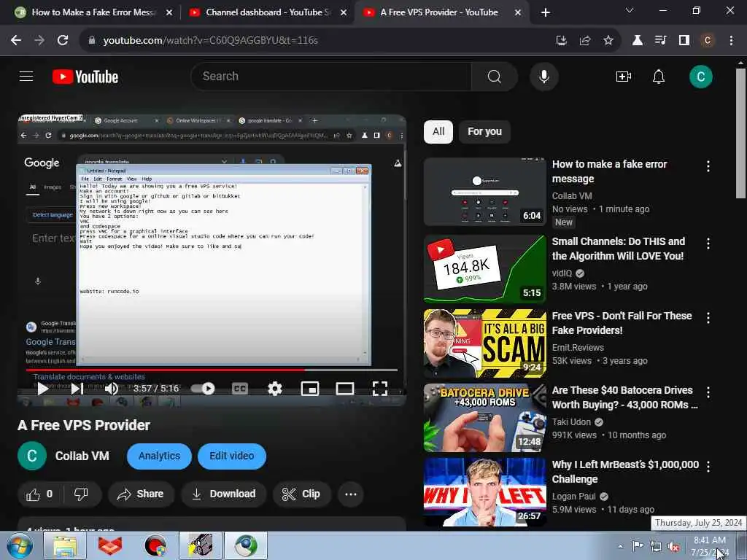Open options for Small Channels video
Image resolution: width=747 pixels, height=560 pixels.
[x=708, y=244]
